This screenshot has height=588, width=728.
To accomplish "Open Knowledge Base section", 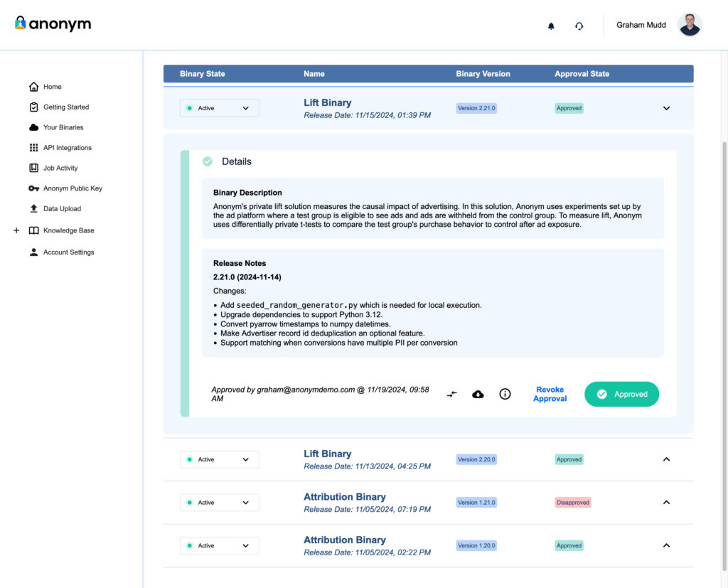I will [69, 230].
